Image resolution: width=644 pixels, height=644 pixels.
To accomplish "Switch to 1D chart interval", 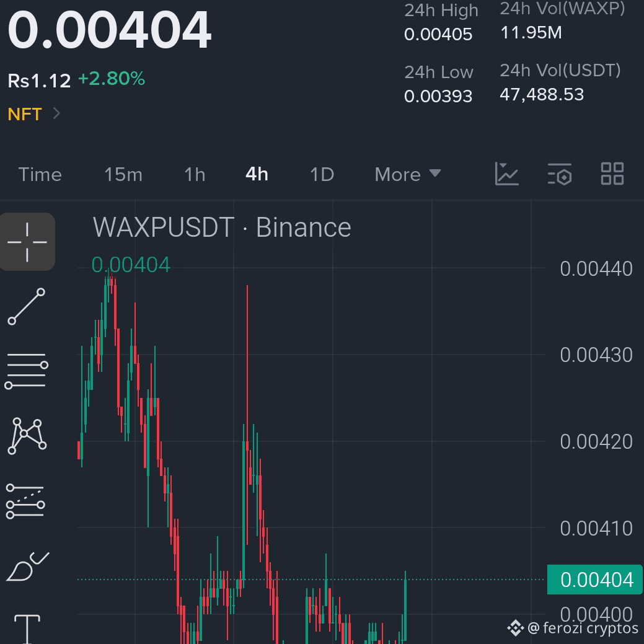I will click(x=322, y=175).
